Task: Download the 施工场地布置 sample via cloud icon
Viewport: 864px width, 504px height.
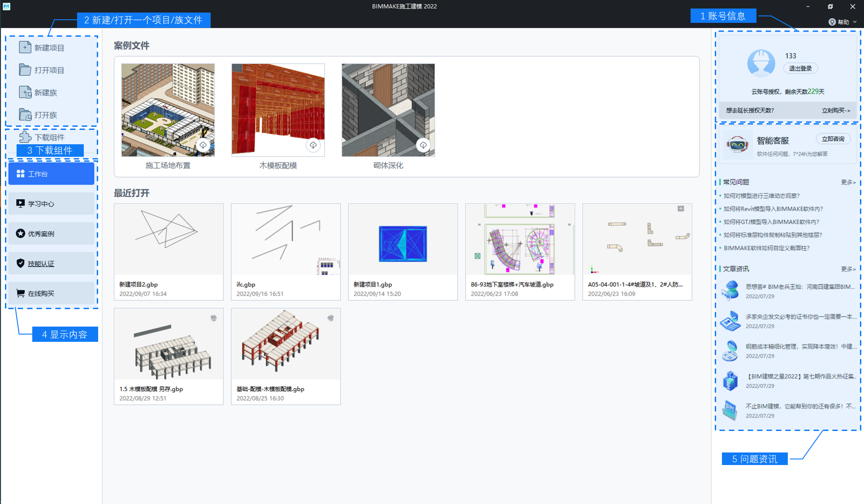Action: pos(203,145)
